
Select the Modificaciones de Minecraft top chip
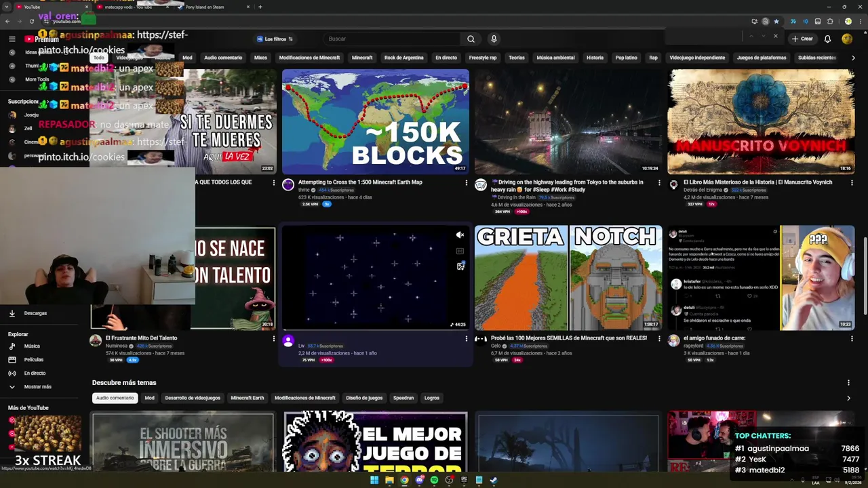tap(309, 58)
